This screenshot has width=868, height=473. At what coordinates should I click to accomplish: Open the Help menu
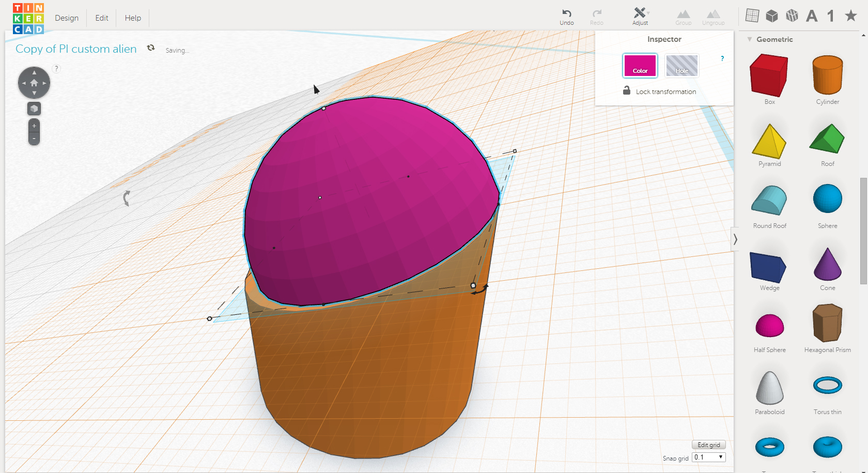pos(133,18)
